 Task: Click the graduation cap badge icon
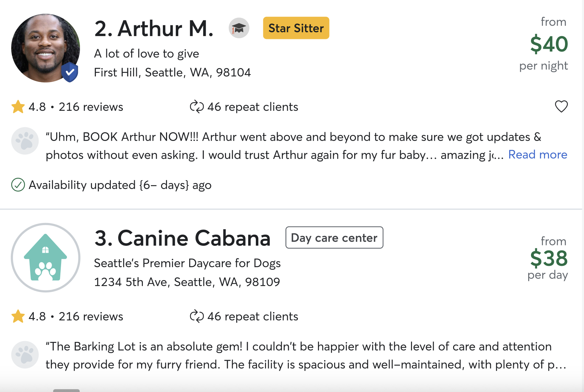click(x=239, y=28)
